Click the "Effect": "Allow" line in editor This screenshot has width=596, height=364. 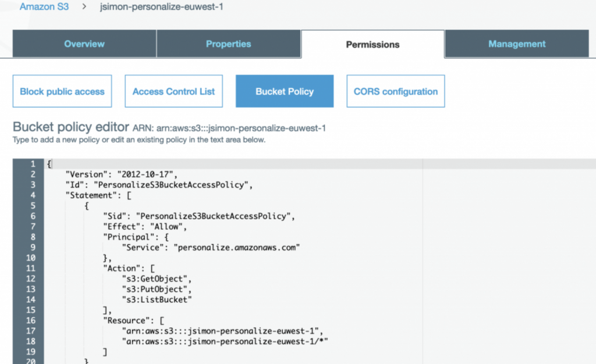coord(145,227)
